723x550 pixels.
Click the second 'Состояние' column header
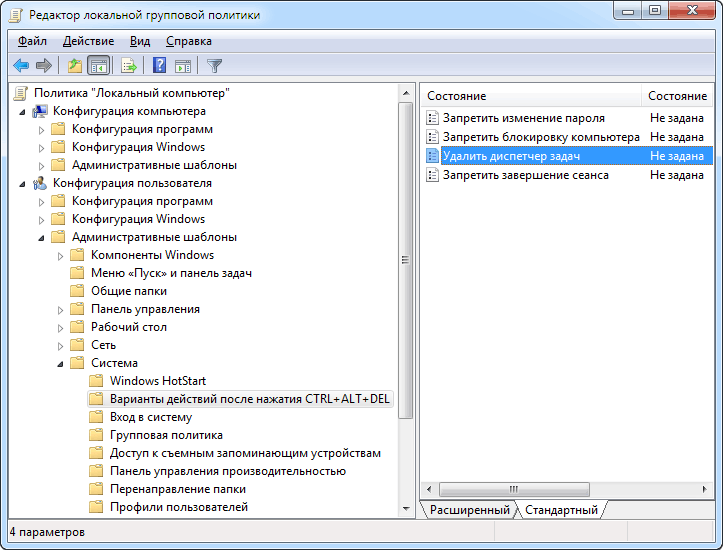(677, 96)
